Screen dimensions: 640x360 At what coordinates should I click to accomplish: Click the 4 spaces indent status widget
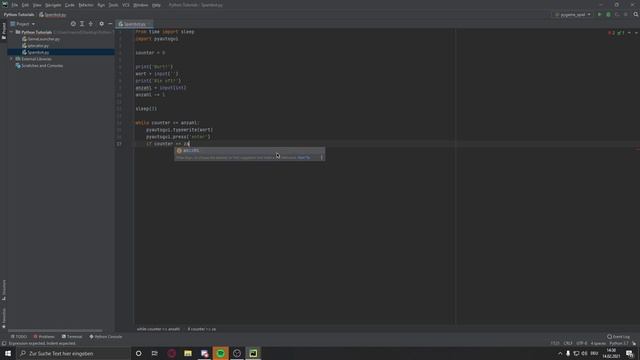tap(598, 343)
